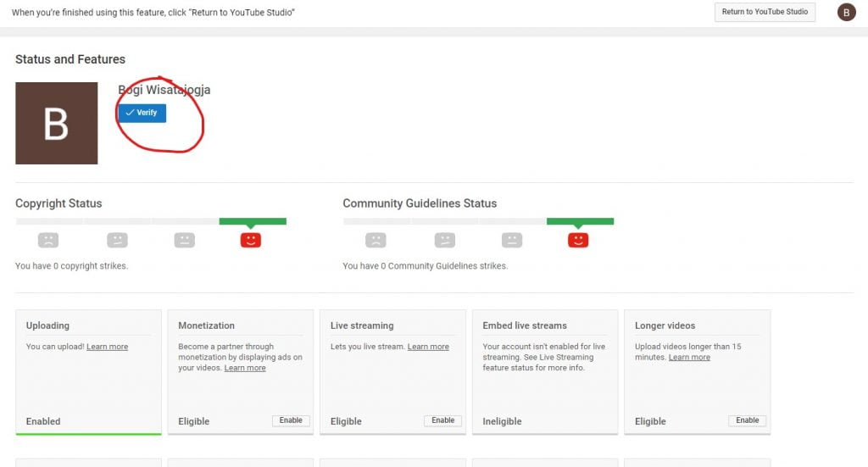868x467 pixels.
Task: Click 'You have 0 Community Guidelines strikes' text
Action: (426, 266)
